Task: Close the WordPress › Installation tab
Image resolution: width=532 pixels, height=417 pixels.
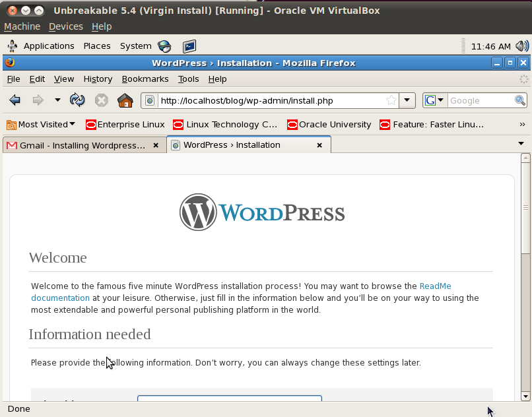Action: [319, 145]
